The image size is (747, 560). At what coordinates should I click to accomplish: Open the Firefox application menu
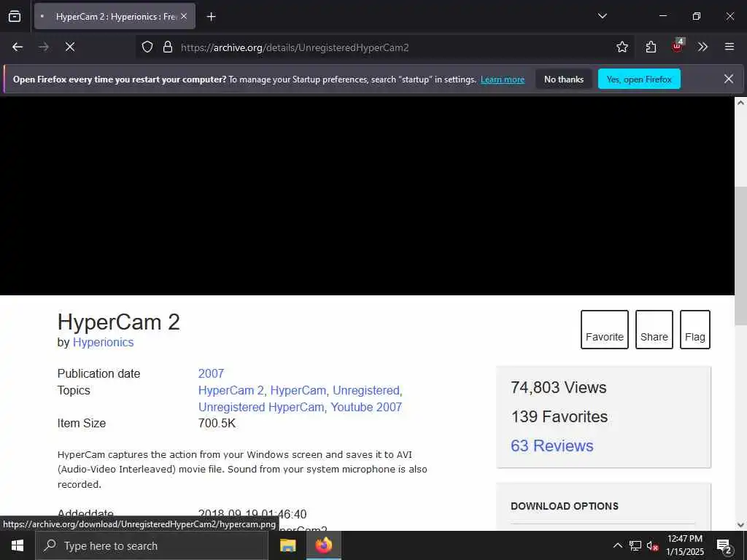[x=729, y=47]
